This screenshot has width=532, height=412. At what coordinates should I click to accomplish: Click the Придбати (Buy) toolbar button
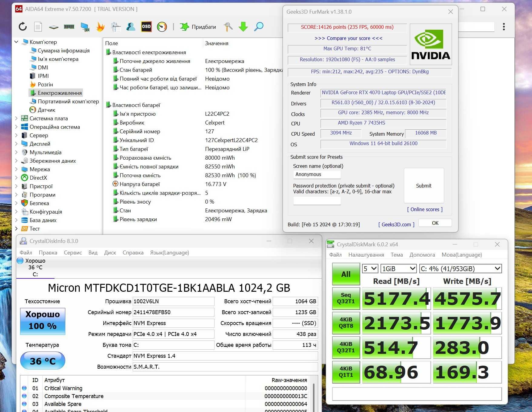(x=198, y=27)
